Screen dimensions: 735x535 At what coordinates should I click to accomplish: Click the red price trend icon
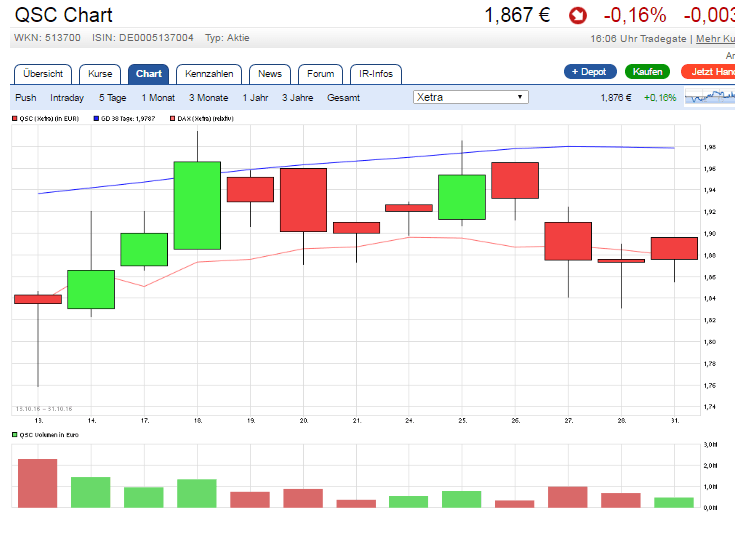(578, 15)
